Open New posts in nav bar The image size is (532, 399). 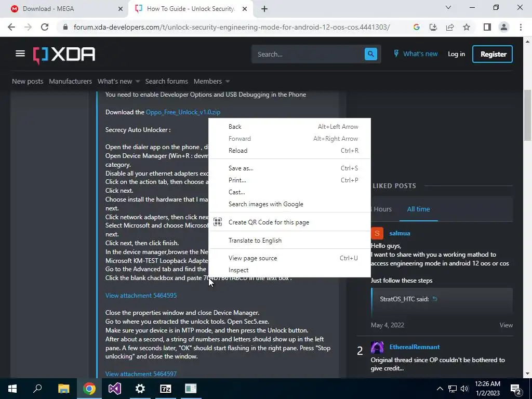[28, 82]
